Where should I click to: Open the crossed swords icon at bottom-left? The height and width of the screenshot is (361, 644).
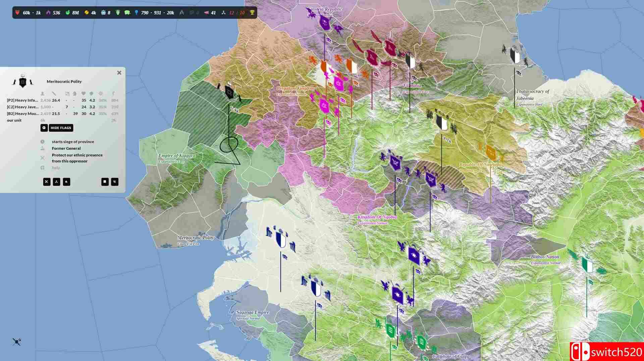pyautogui.click(x=17, y=342)
